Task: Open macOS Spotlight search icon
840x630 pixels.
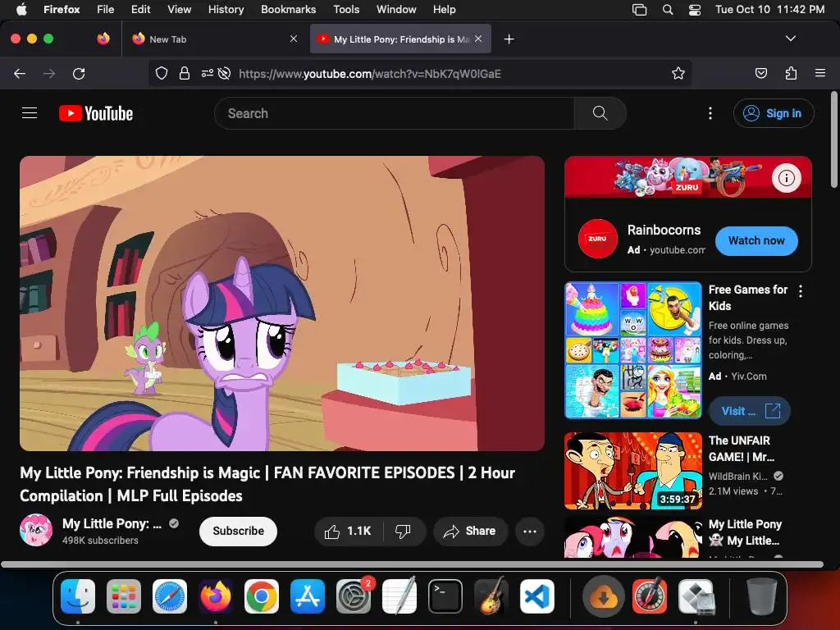Action: coord(668,10)
